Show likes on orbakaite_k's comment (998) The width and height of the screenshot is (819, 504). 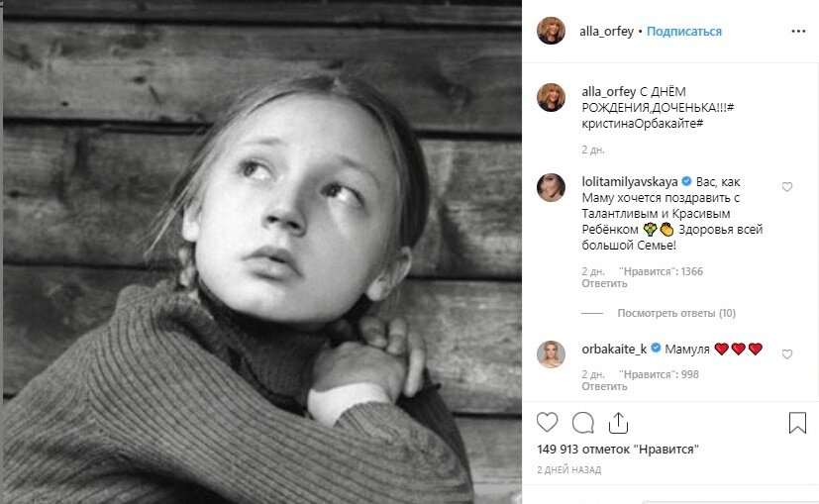658,375
